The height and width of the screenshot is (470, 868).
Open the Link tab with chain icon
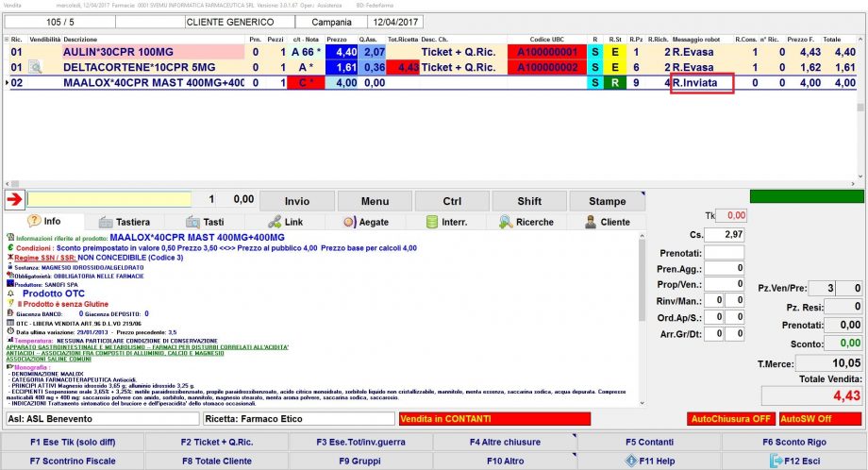coord(283,222)
